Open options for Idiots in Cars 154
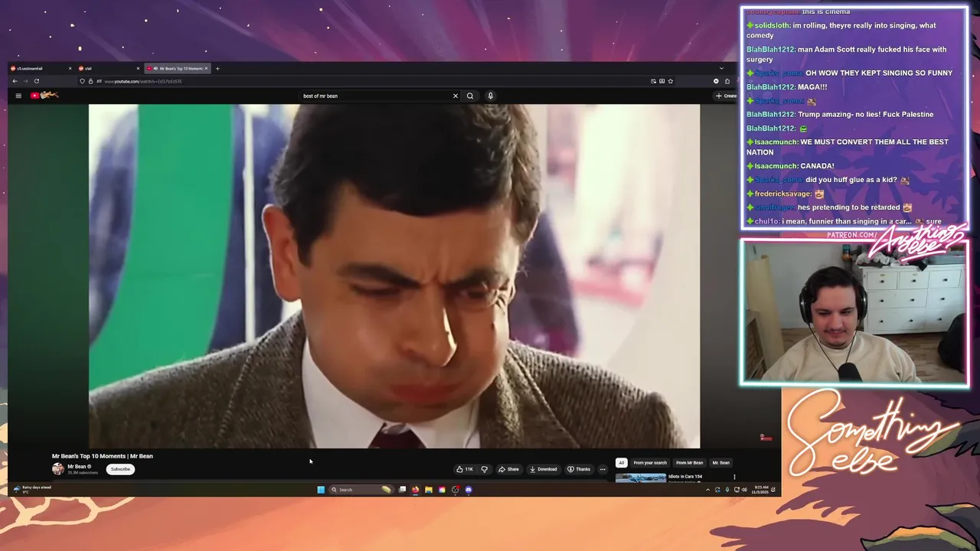 click(734, 478)
